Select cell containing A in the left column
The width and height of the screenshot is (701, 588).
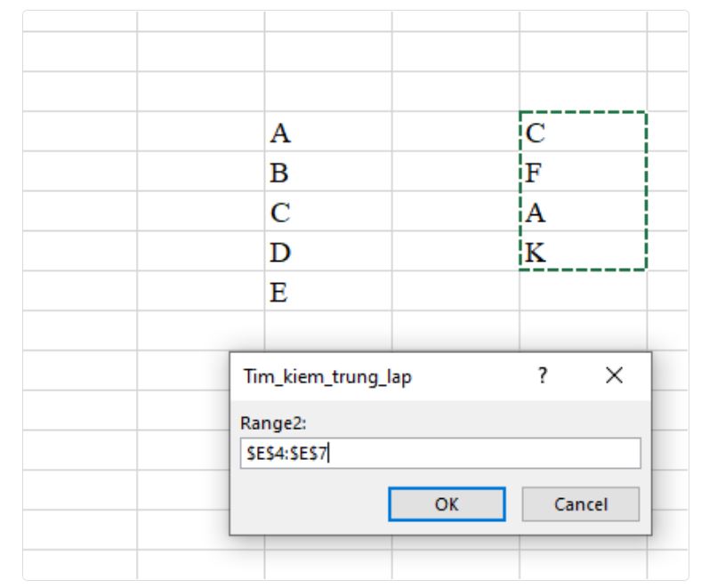click(327, 133)
